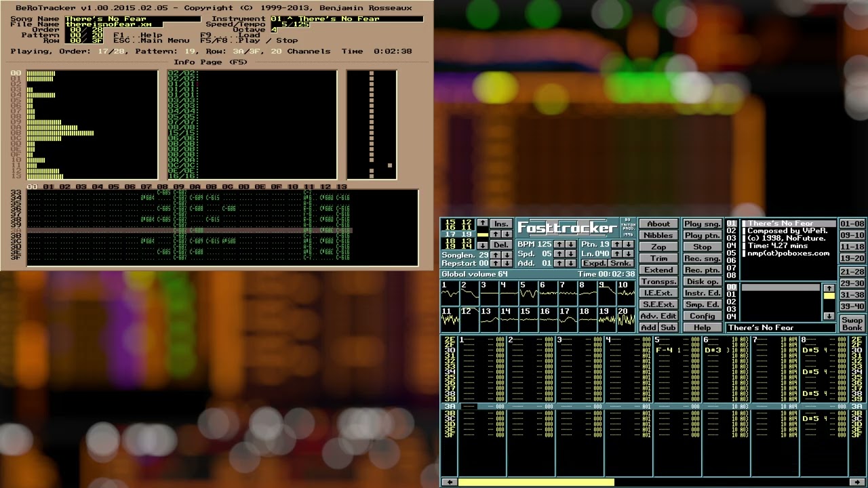Click the Srnk. pattern button

click(x=621, y=263)
